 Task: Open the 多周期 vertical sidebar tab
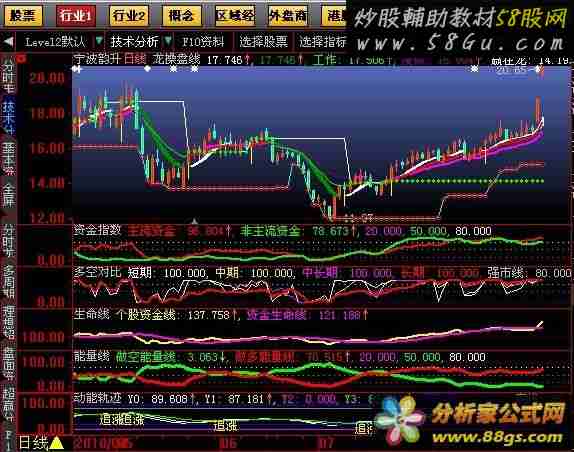(x=8, y=280)
